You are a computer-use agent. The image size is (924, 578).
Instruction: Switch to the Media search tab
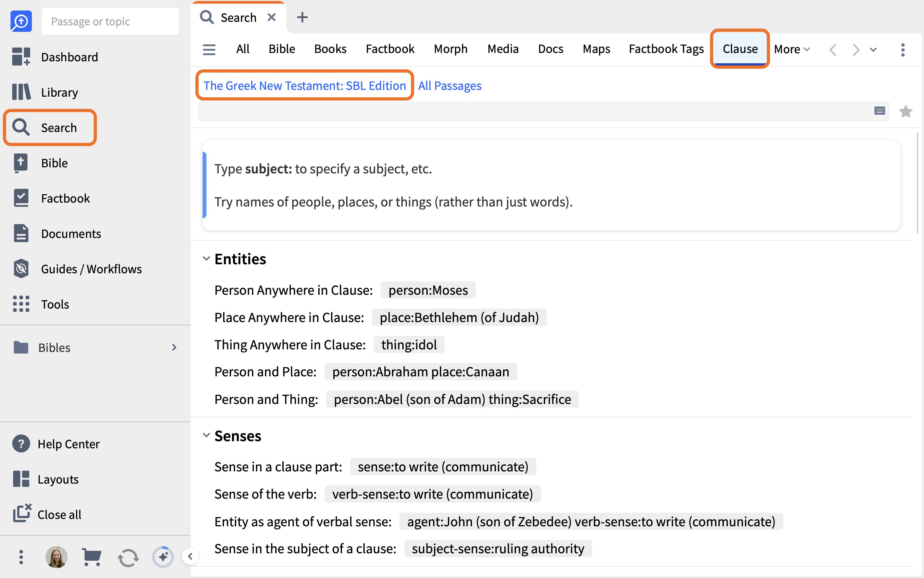[x=503, y=49]
